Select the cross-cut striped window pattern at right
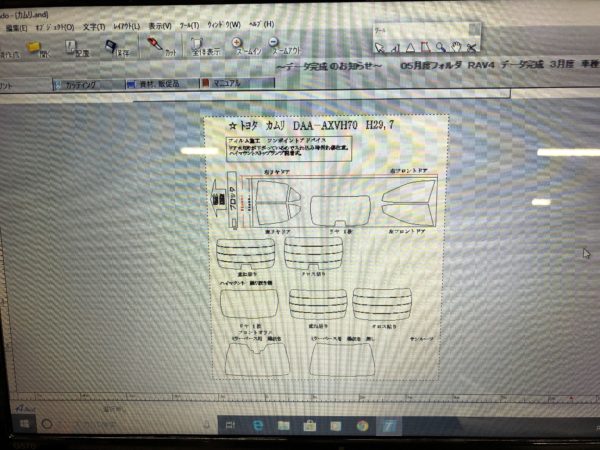Image resolution: width=600 pixels, height=450 pixels. [382, 304]
